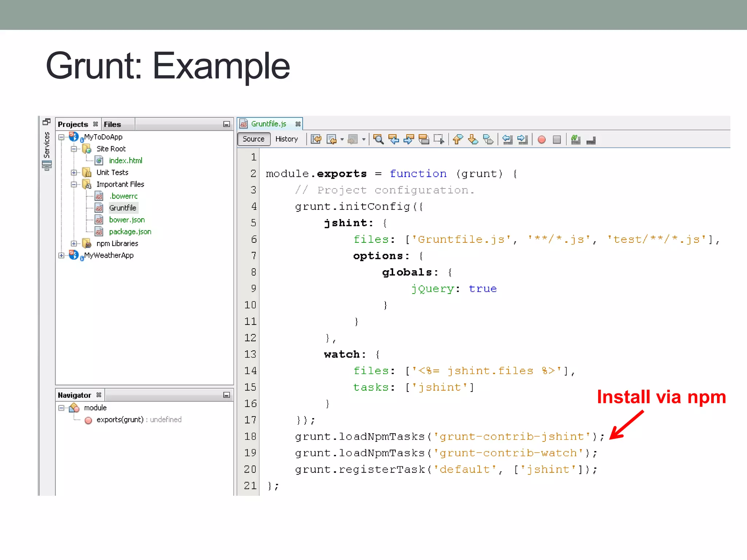This screenshot has width=747, height=560.
Task: Select bower.json file
Action: click(127, 220)
